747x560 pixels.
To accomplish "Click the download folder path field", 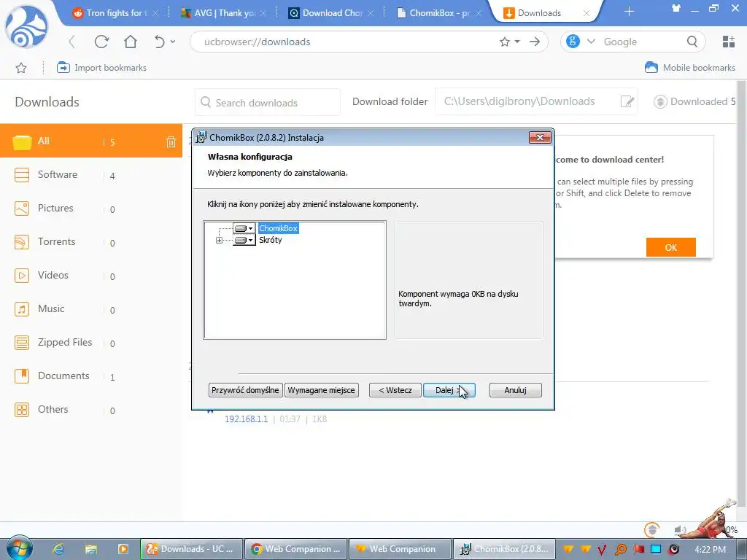I will (x=536, y=101).
